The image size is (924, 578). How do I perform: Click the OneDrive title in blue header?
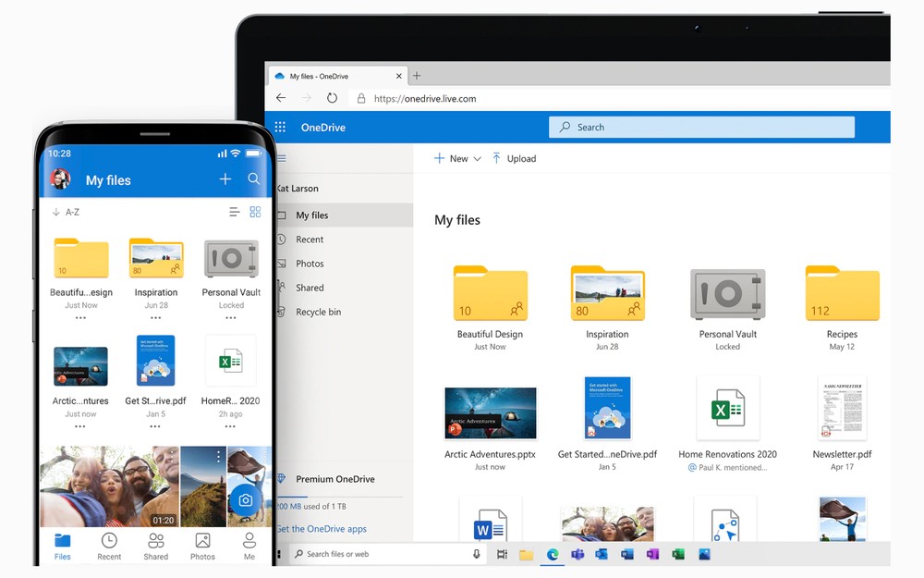point(322,128)
